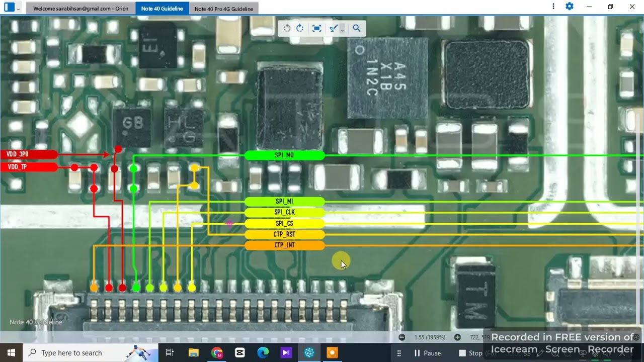644x362 pixels.
Task: Select the Note 40 Guideline tab
Action: (x=162, y=9)
